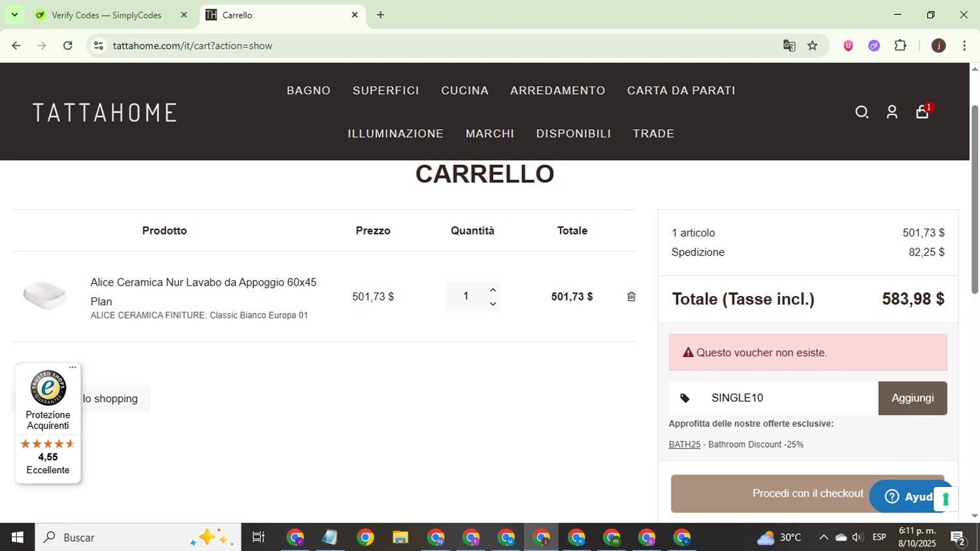Open the ILLUMINAZIONE menu

[x=395, y=134]
